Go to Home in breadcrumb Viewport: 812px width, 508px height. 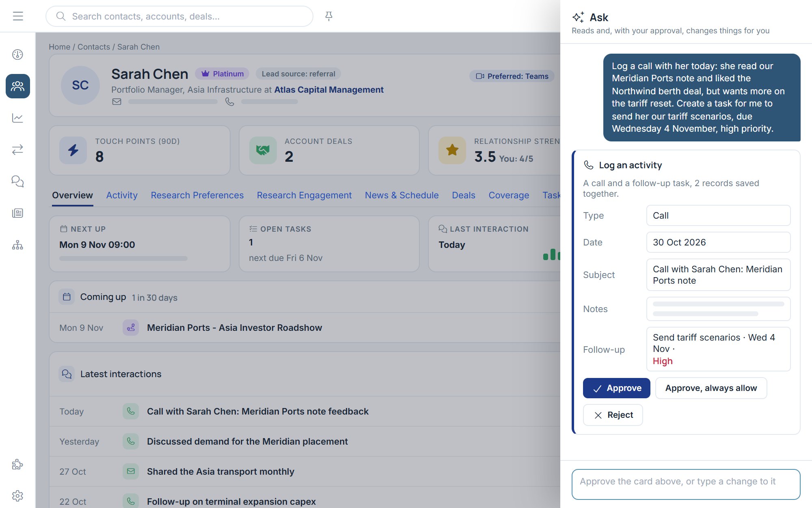(59, 47)
